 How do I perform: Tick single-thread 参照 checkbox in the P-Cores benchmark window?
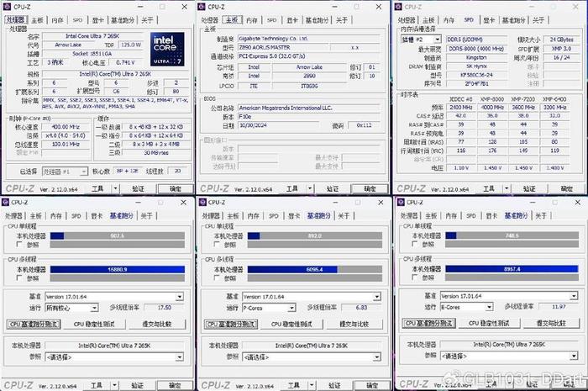[217, 245]
